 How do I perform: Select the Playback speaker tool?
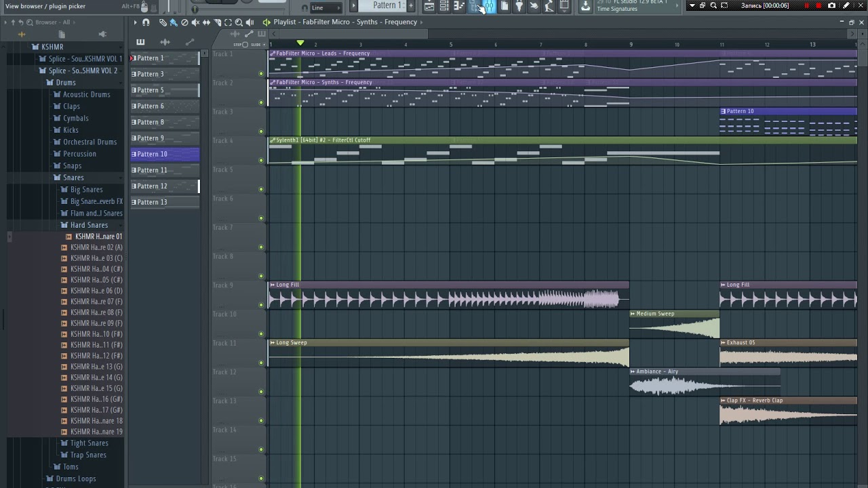250,22
